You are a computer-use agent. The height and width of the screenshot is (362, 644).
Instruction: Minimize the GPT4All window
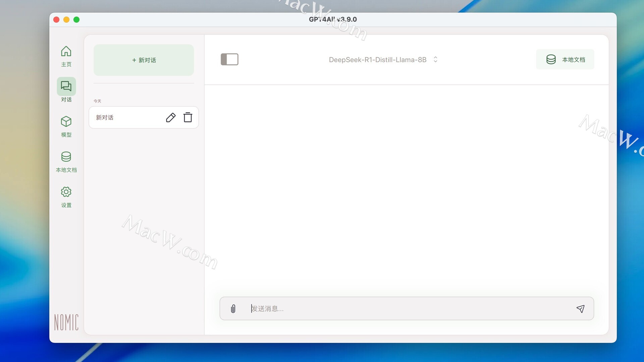coord(66,20)
